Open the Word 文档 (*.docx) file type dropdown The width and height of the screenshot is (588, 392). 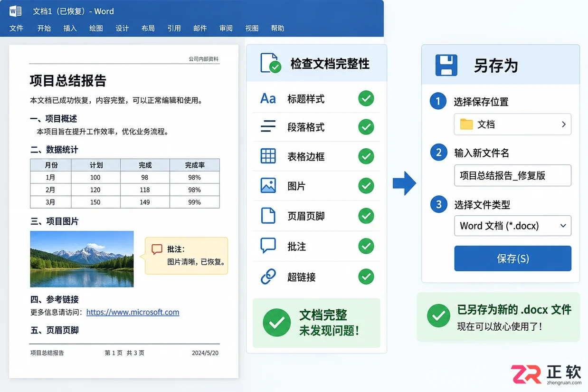tap(512, 226)
